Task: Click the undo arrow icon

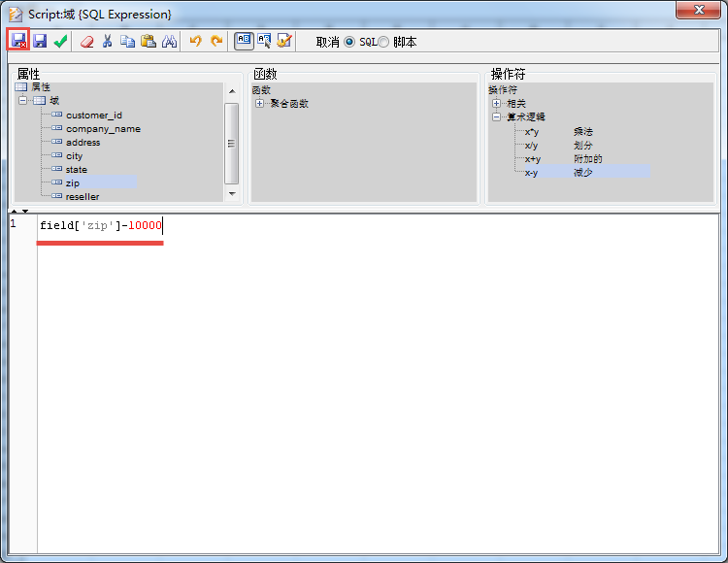Action: point(195,42)
